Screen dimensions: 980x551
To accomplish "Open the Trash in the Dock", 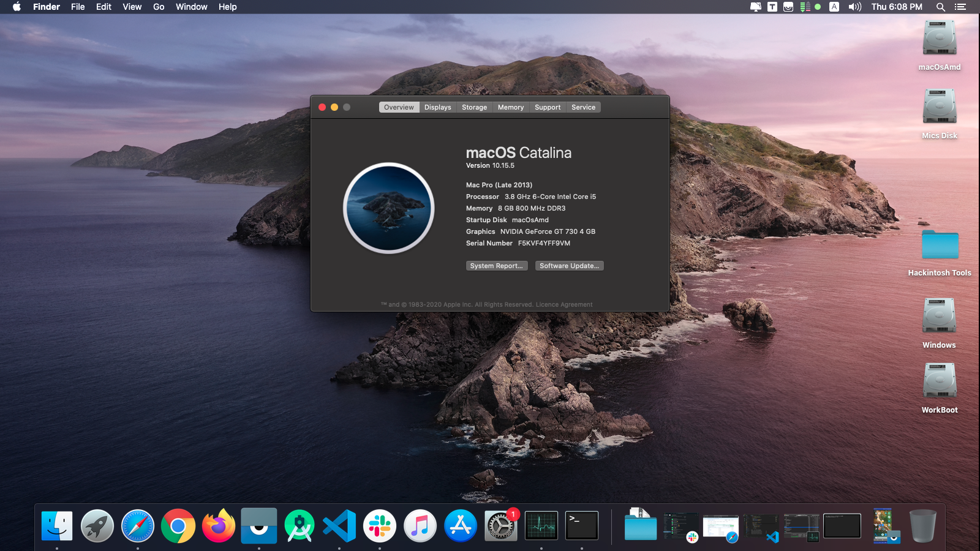I will coord(922,526).
